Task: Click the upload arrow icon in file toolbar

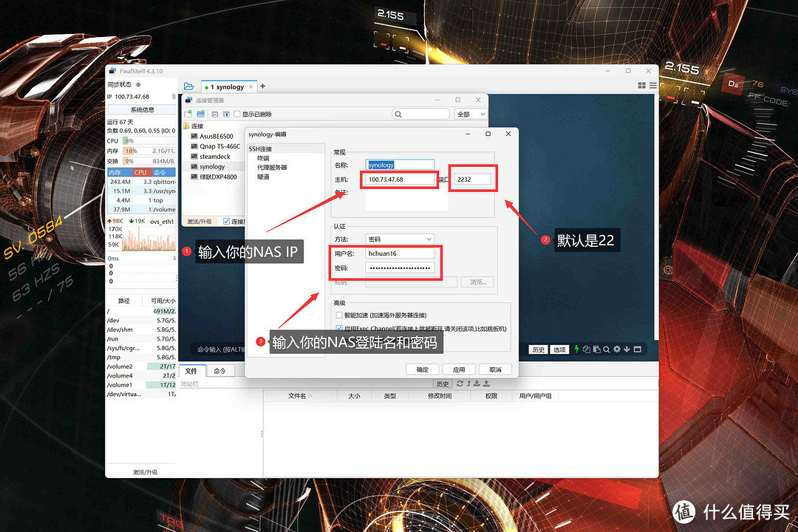Action: pos(485,383)
